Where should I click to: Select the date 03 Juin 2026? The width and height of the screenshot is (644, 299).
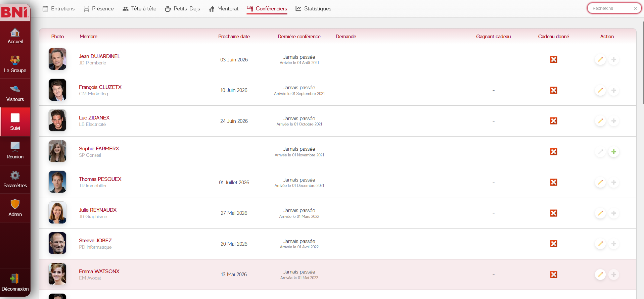(234, 60)
